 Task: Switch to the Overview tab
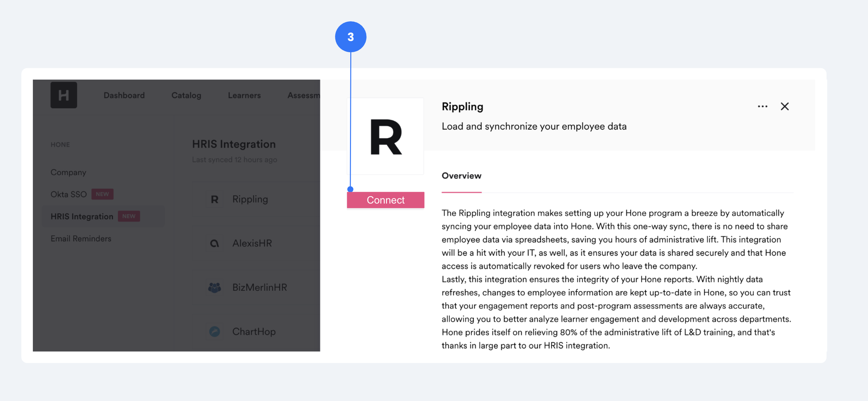pos(461,176)
